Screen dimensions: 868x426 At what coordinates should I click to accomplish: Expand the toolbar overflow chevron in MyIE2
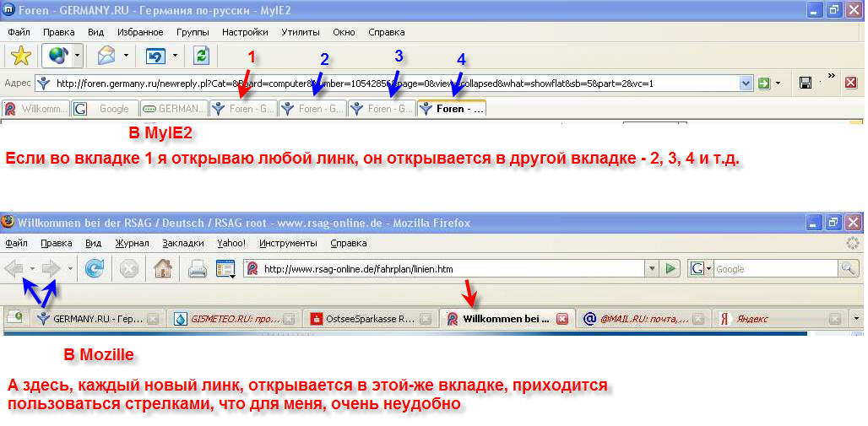[831, 75]
